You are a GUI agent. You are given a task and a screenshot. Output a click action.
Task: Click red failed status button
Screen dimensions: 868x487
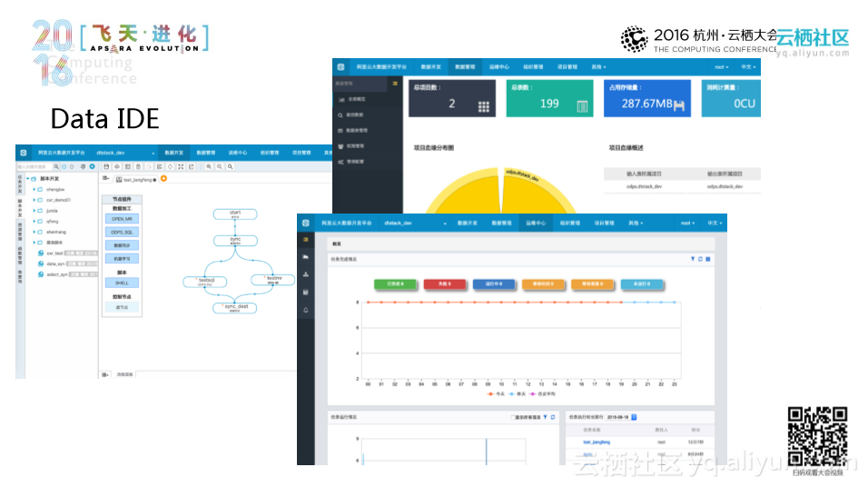(x=445, y=283)
